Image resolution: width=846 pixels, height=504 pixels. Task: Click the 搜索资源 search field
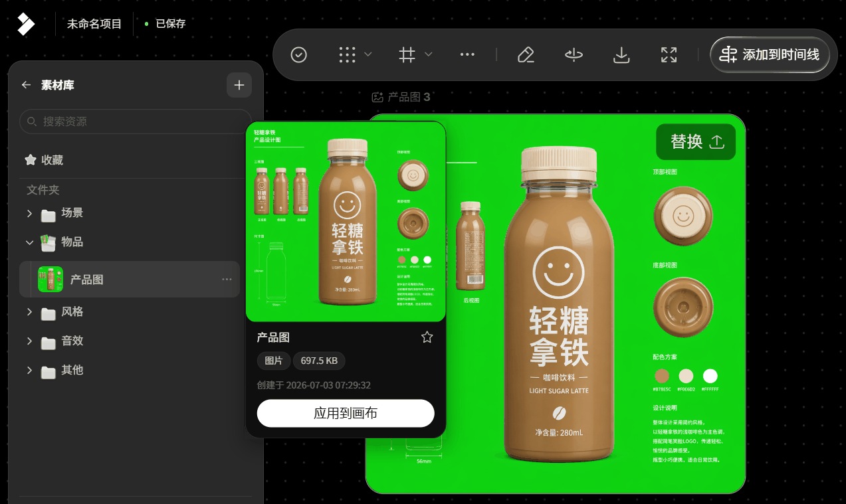coord(136,122)
